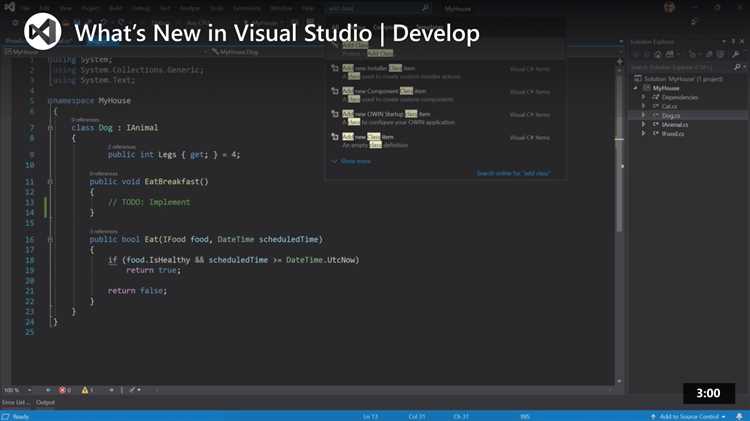The width and height of the screenshot is (750, 421).
Task: Expand the Dependencies node arrow
Action: pos(643,97)
